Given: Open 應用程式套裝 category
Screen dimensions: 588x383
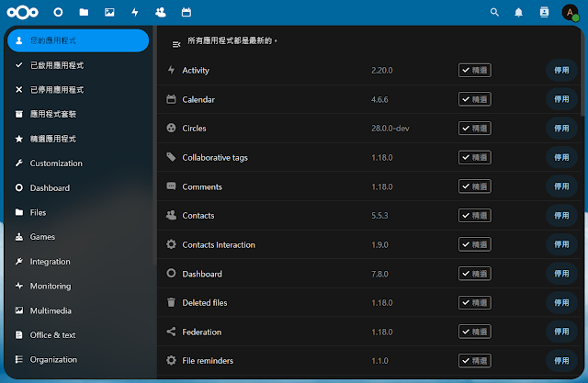Looking at the screenshot, I should (x=78, y=114).
